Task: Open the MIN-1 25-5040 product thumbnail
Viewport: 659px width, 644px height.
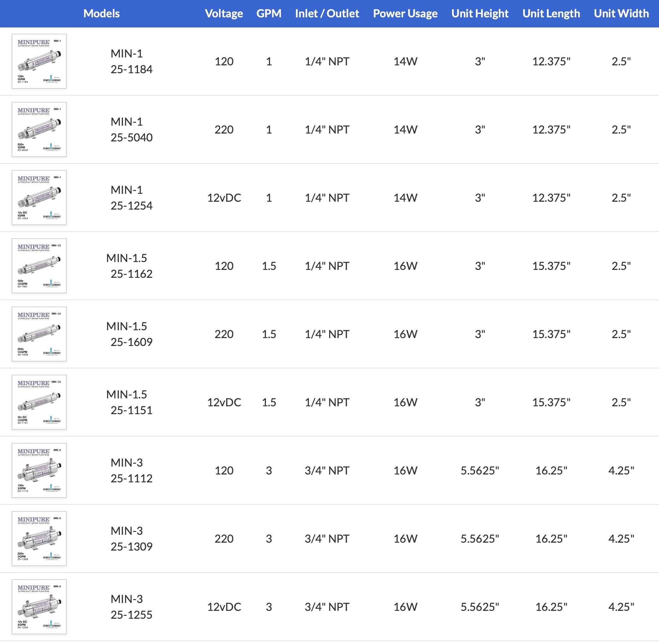Action: click(x=39, y=129)
